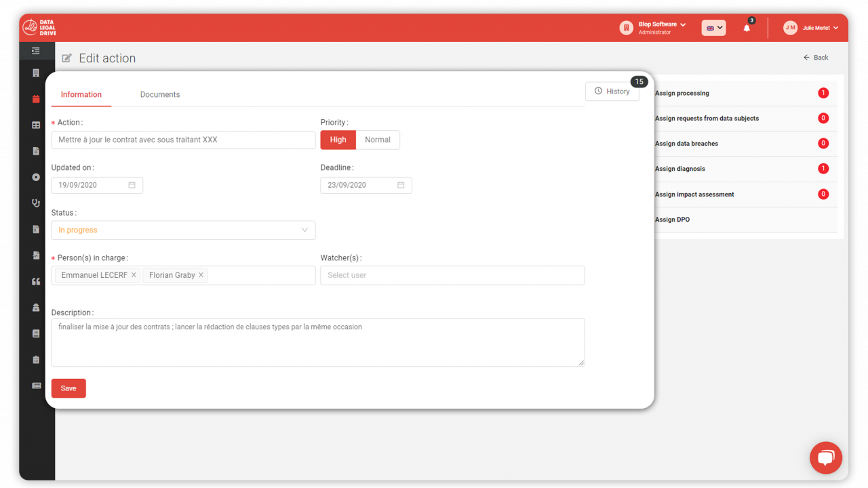Screen dimensions: 868x488
Task: Remove Emmanuel LECERF from persons in charge
Action: point(134,275)
